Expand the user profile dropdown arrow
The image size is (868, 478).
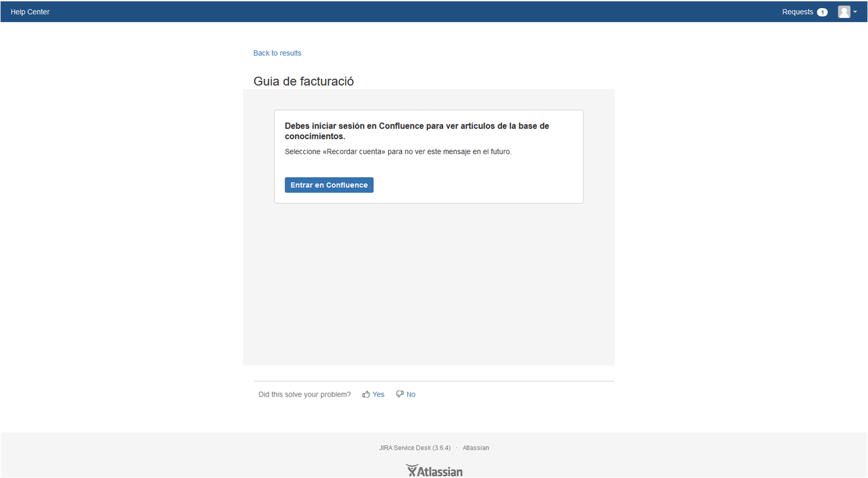(855, 12)
